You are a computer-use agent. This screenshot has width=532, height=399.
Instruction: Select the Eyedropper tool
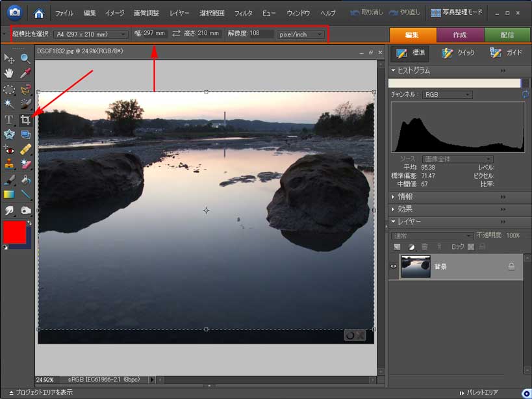pyautogui.click(x=25, y=74)
